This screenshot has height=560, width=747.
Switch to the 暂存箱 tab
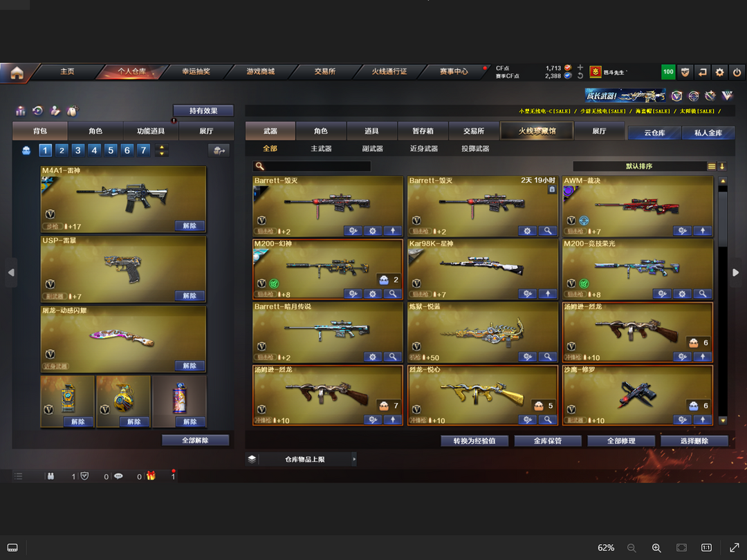(x=423, y=131)
